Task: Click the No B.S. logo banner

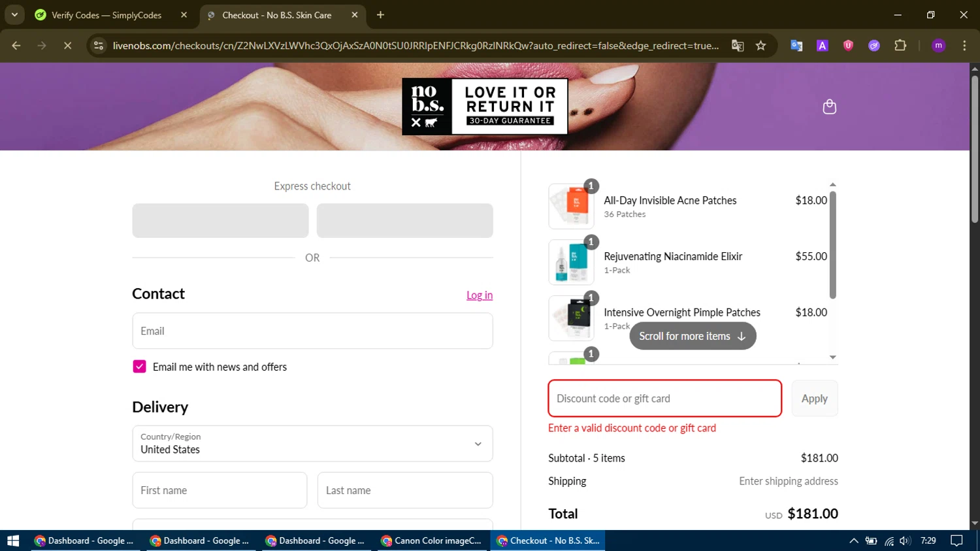Action: click(485, 107)
